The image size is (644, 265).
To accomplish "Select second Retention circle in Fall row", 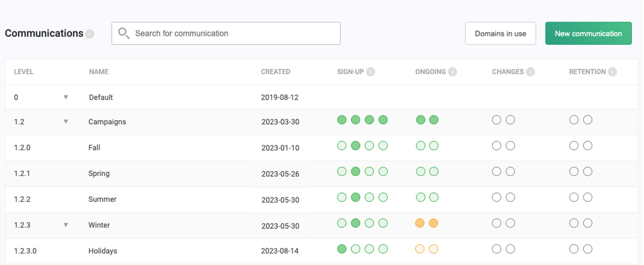I will point(588,146).
